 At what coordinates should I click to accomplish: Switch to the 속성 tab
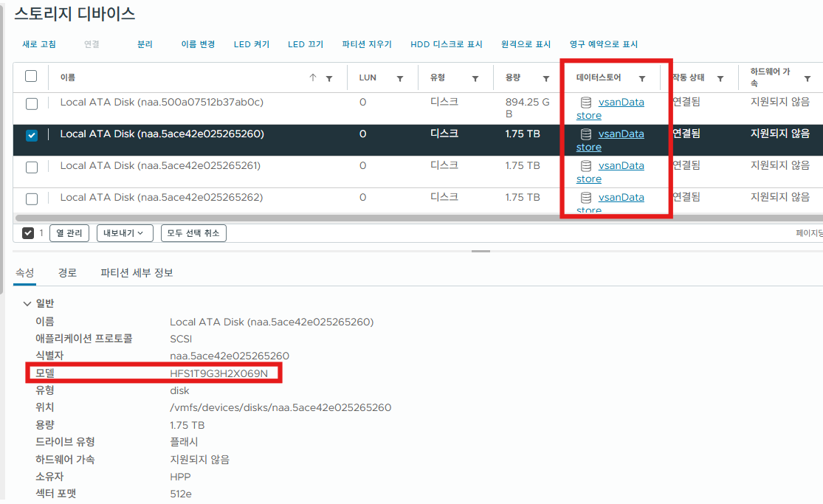(24, 272)
